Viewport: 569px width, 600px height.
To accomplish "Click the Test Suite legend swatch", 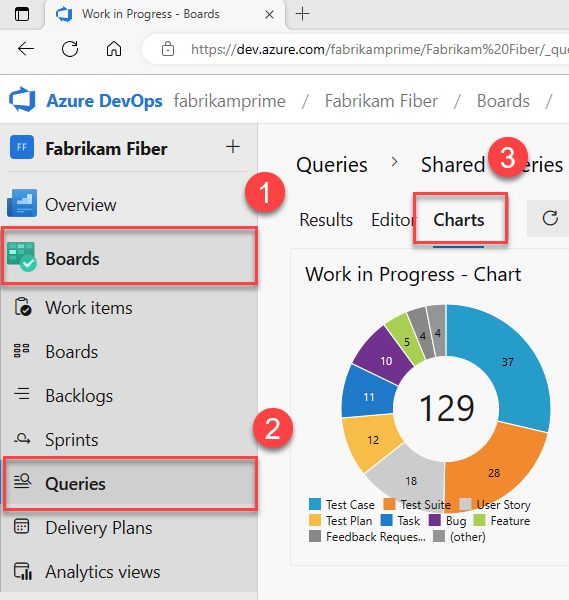I will 389,504.
